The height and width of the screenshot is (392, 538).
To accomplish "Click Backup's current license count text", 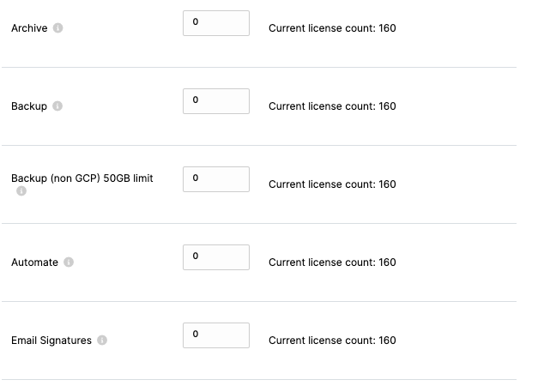I will [332, 106].
